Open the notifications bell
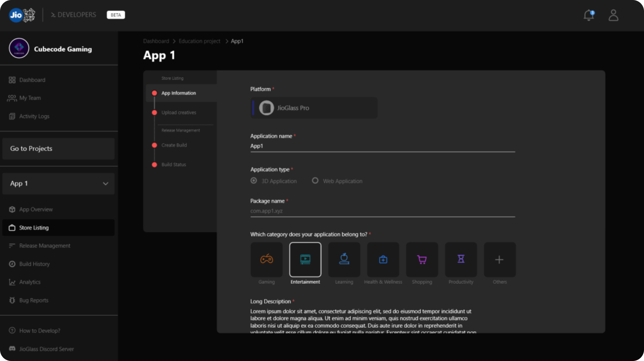Viewport: 644px width, 361px height. click(589, 15)
